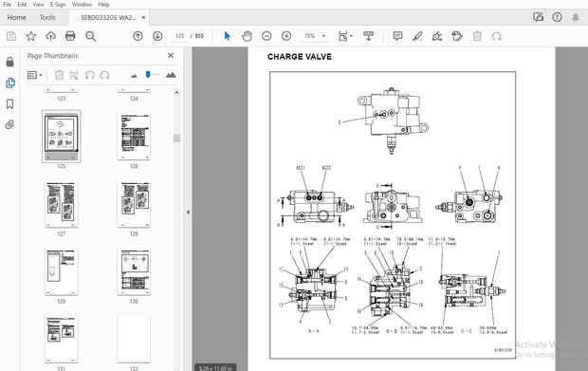
Task: Select page 125 thumbnail
Action: coord(61,137)
